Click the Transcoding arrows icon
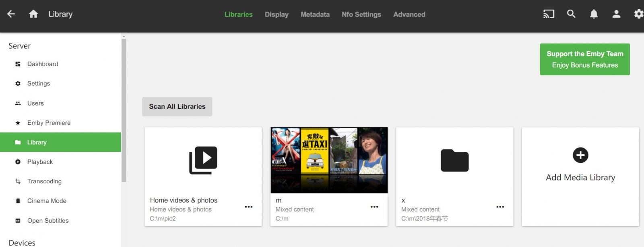The width and height of the screenshot is (644, 247). pyautogui.click(x=18, y=181)
